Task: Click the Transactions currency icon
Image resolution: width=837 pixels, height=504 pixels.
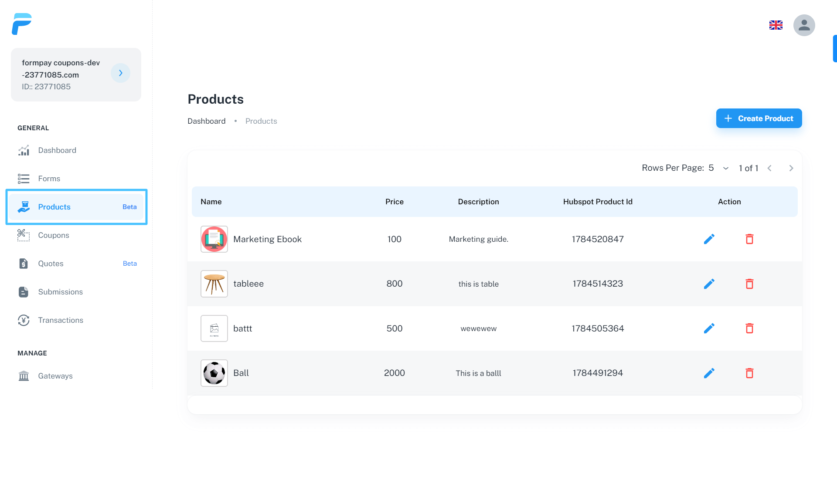Action: click(x=24, y=320)
